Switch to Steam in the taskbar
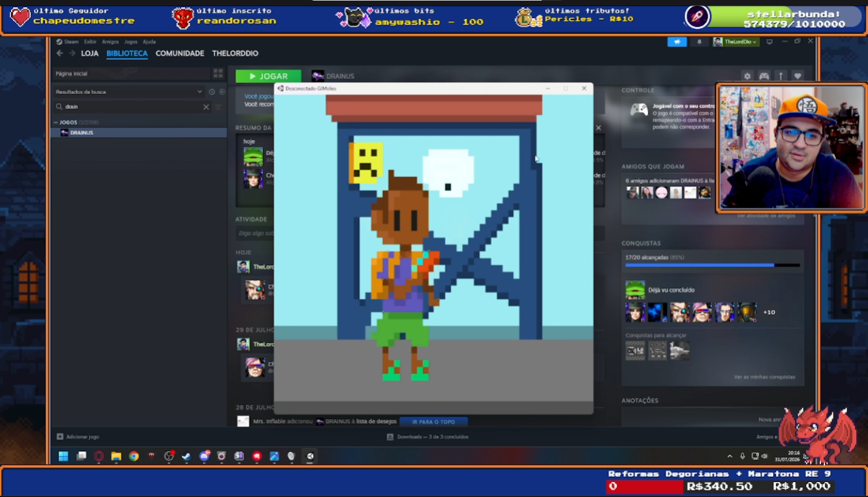The height and width of the screenshot is (497, 868). point(186,457)
